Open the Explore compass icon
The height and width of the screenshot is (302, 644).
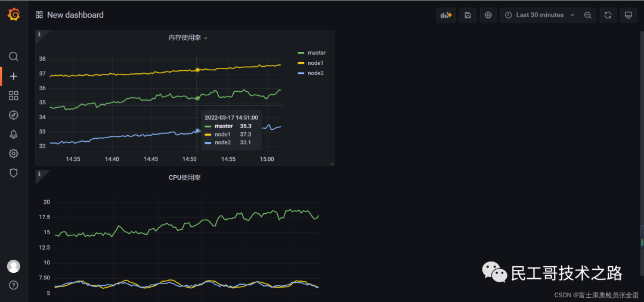click(14, 115)
